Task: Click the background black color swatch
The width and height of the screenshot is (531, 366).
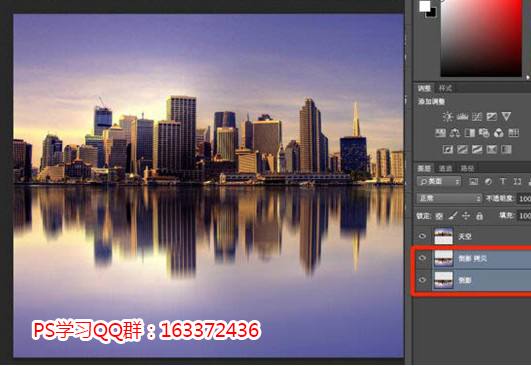Action: (x=432, y=14)
